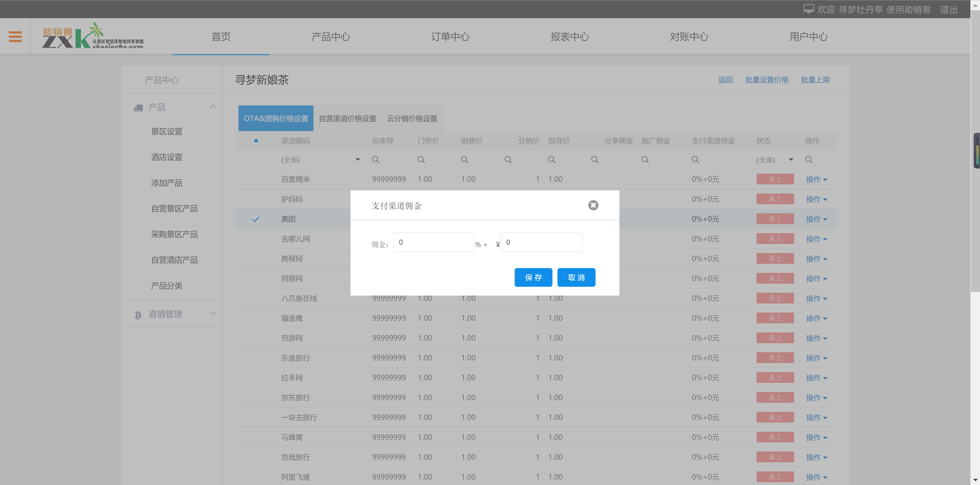
Task: Click search icon under 总库存 column
Action: [x=375, y=160]
